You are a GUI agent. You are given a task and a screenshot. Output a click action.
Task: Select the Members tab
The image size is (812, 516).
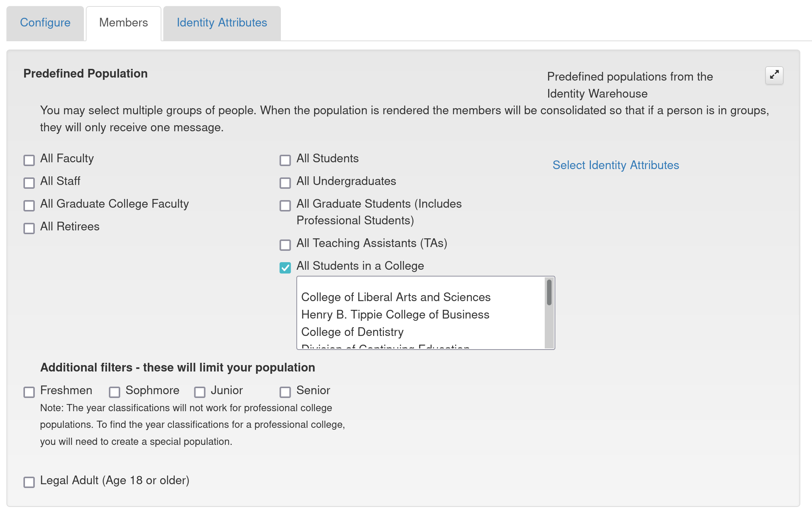pyautogui.click(x=123, y=23)
